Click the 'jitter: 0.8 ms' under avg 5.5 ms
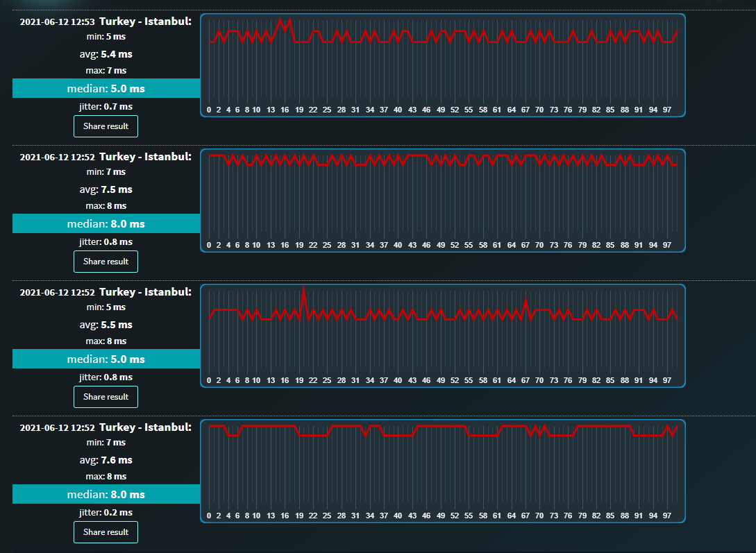This screenshot has width=756, height=553. coord(106,377)
